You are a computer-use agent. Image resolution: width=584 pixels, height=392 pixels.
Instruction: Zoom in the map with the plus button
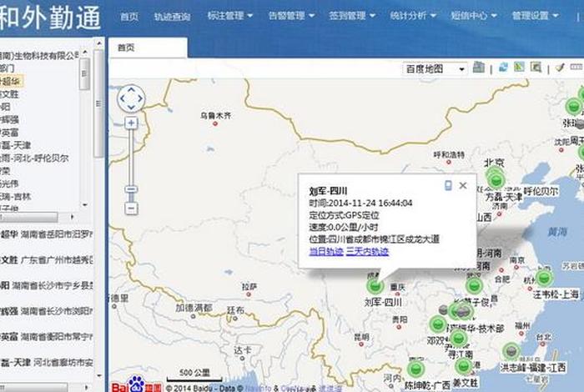(131, 123)
